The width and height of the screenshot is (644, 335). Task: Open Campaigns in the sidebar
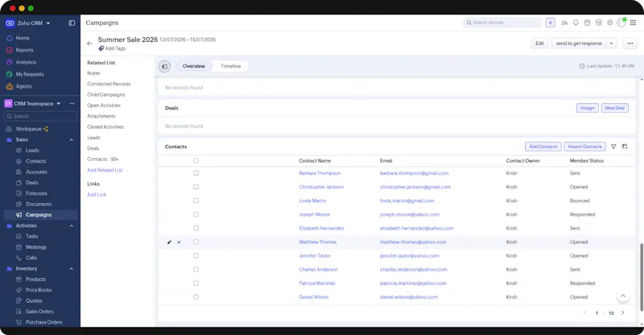click(x=39, y=215)
